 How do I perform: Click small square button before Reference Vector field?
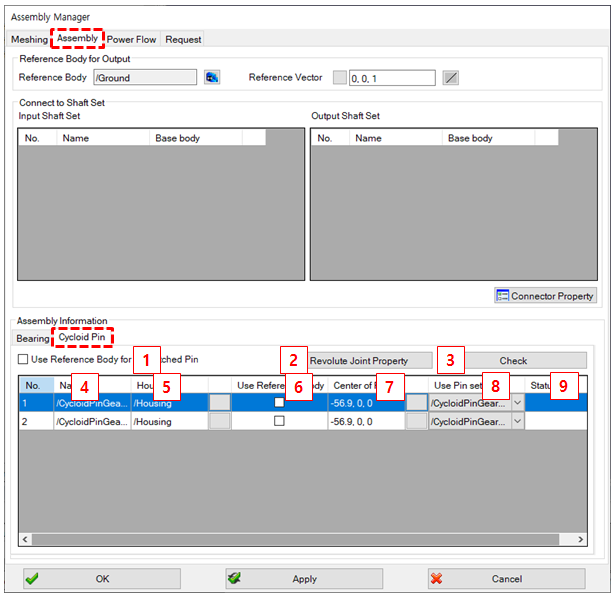click(340, 77)
